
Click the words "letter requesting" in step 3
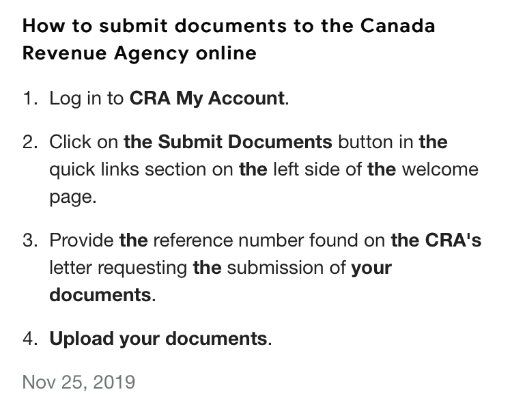click(x=117, y=268)
